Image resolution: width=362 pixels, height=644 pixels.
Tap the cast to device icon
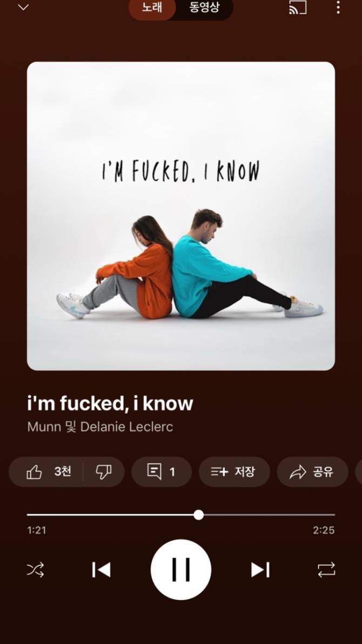[298, 8]
